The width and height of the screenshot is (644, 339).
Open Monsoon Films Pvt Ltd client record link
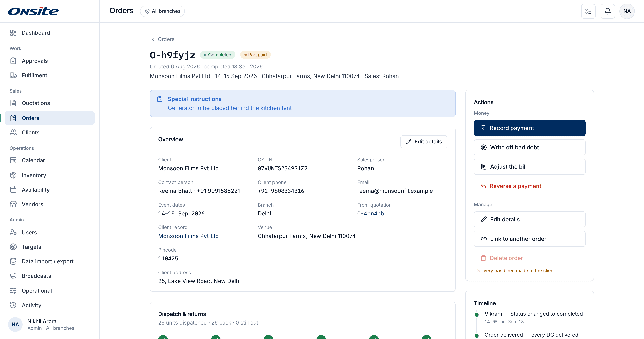(188, 236)
